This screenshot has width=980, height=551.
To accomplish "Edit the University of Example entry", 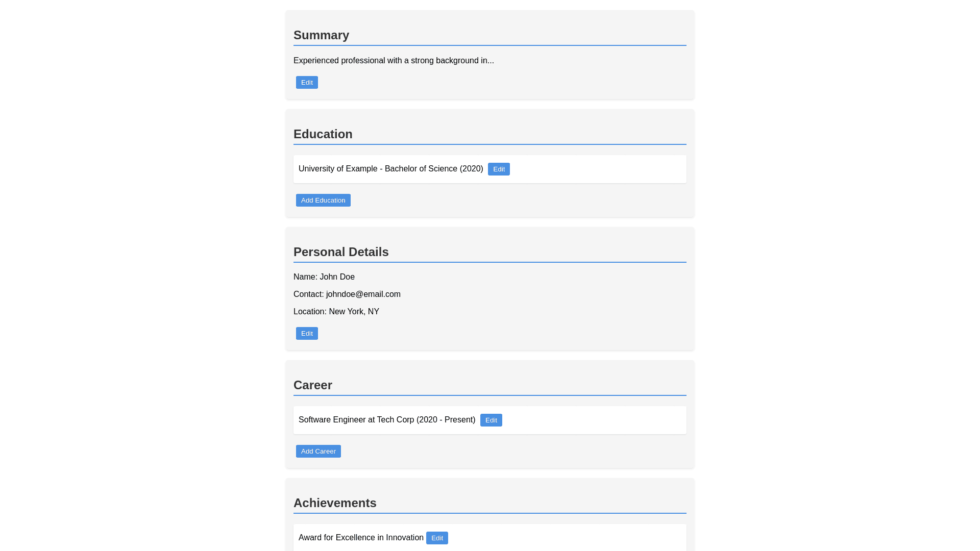I will [499, 169].
